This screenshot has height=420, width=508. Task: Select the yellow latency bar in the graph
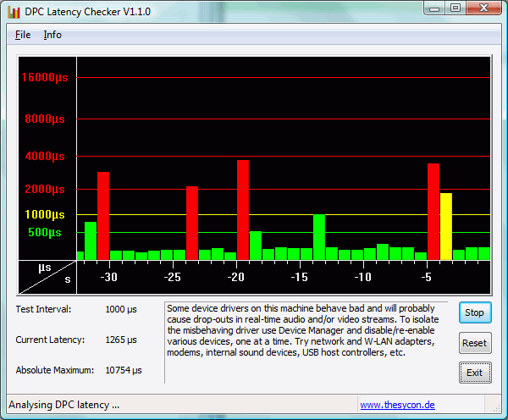tap(446, 225)
